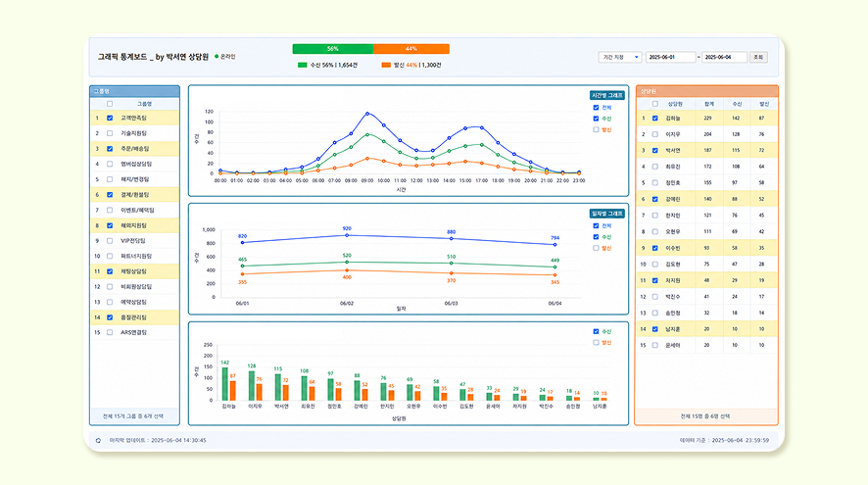The image size is (868, 485).
Task: Uncheck group row 1 고객만족팀
Action: tap(110, 118)
